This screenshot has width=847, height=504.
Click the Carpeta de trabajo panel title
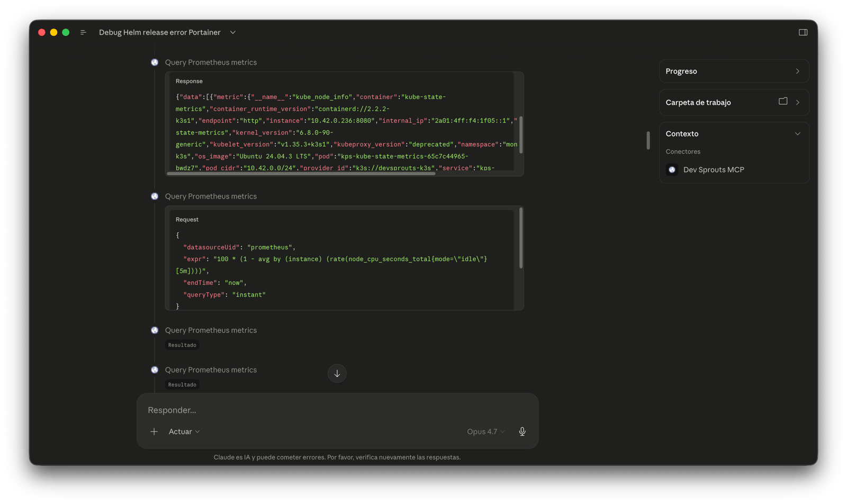pyautogui.click(x=698, y=102)
